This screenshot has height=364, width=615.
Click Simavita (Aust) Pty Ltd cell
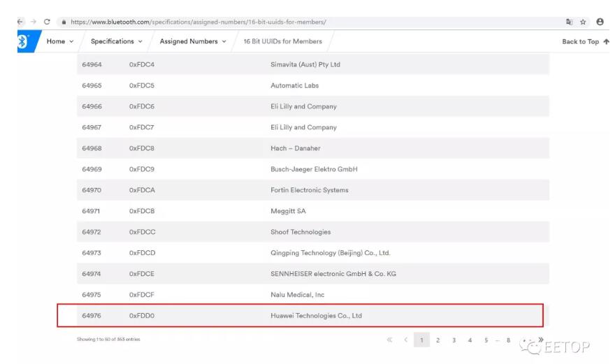pyautogui.click(x=305, y=65)
